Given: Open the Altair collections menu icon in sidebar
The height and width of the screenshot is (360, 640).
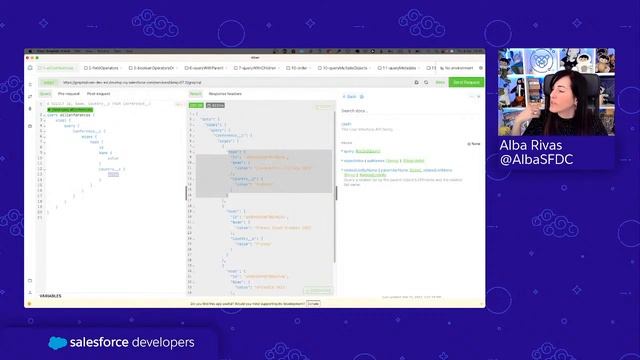Looking at the screenshot, I should 30,84.
